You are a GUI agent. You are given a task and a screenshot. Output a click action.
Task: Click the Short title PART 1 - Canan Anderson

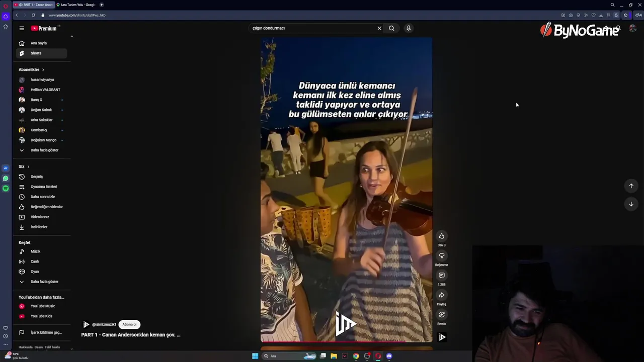[131, 335]
